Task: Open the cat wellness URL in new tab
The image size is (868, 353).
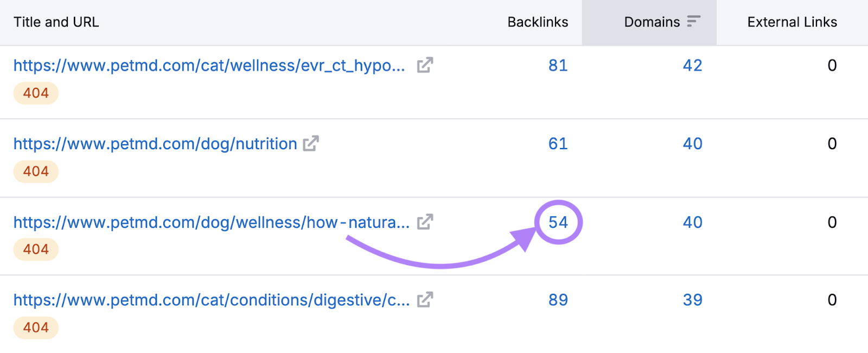Action: (x=425, y=65)
